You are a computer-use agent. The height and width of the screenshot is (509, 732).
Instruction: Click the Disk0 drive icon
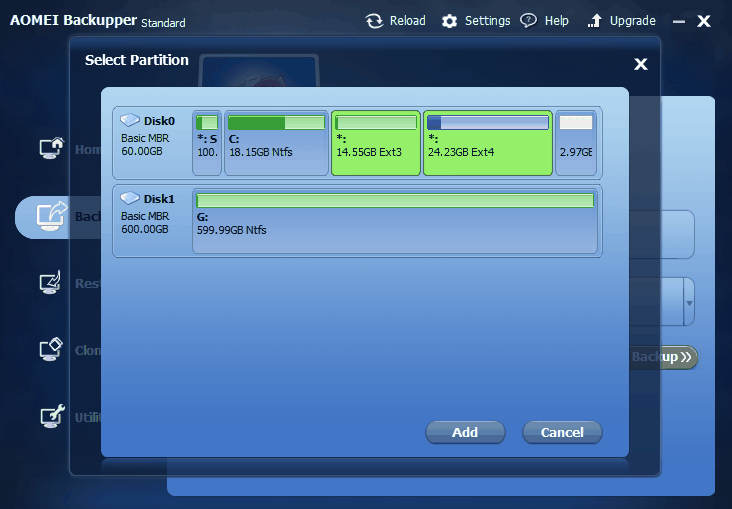click(130, 120)
